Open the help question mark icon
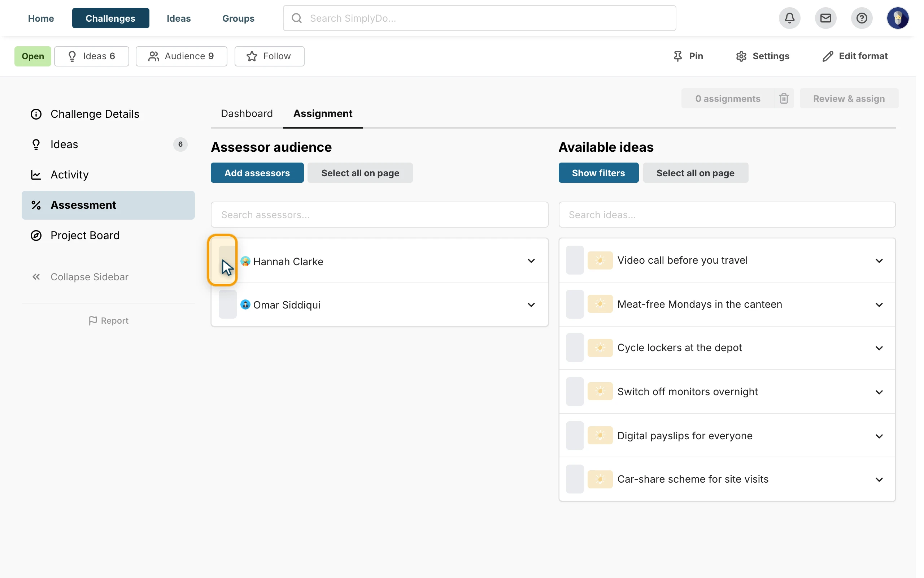 (862, 18)
